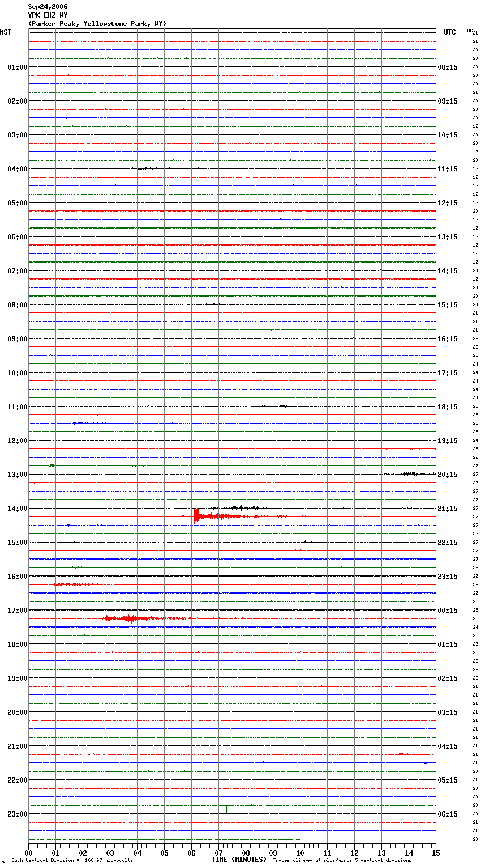Click the MST time zone label
The height and width of the screenshot is (868, 481).
pyautogui.click(x=6, y=32)
